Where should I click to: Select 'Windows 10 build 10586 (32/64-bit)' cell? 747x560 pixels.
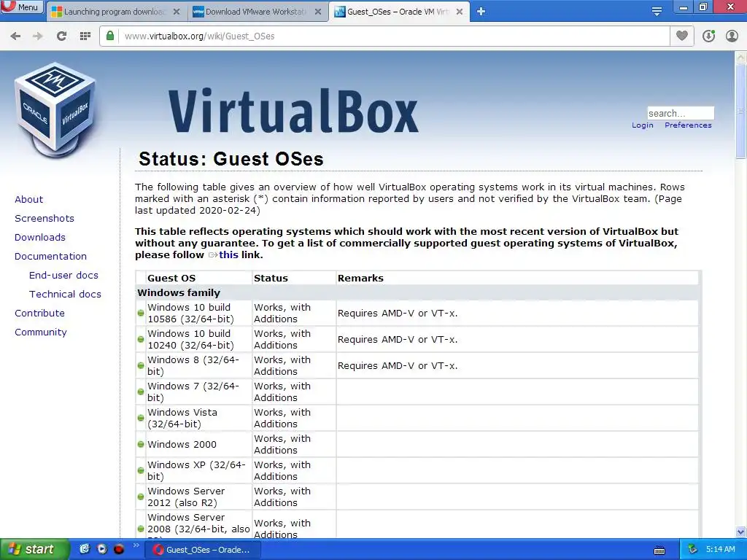pos(198,314)
